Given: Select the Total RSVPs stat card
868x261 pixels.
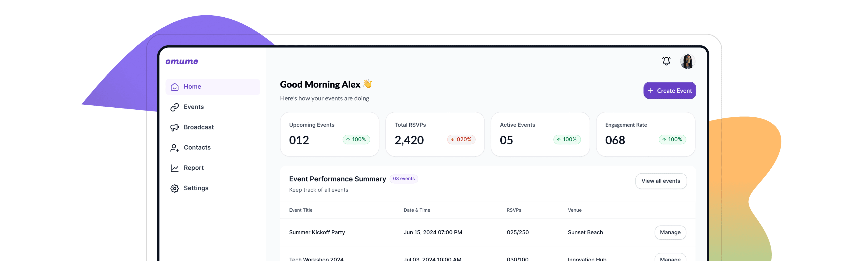Looking at the screenshot, I should (435, 134).
